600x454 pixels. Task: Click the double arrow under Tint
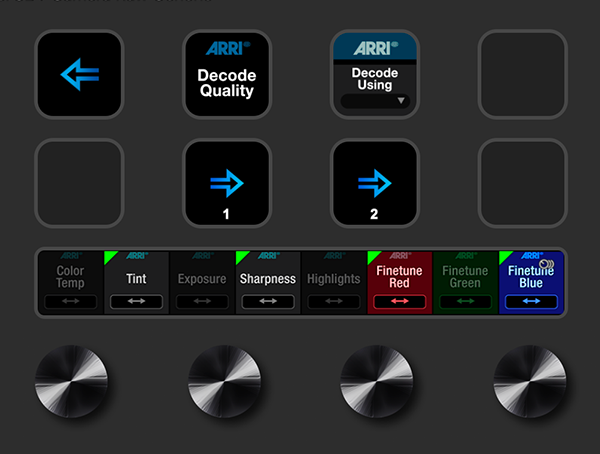click(136, 301)
